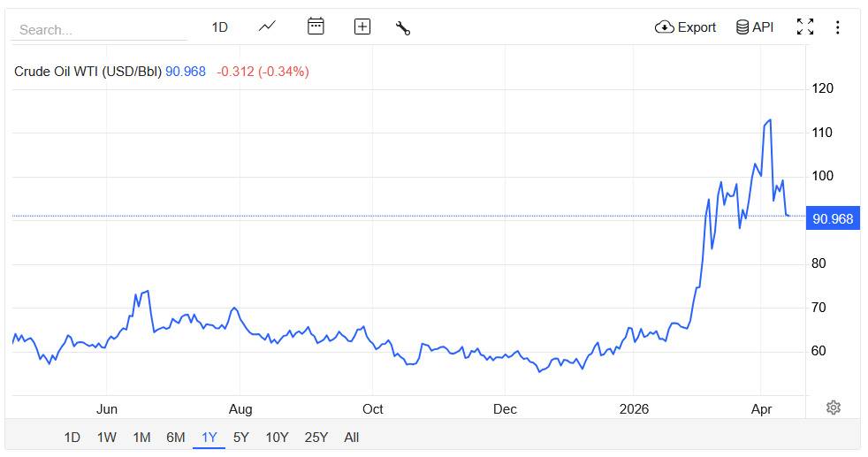This screenshot has width=868, height=457.
Task: Change chart type via line chart icon
Action: point(267,27)
